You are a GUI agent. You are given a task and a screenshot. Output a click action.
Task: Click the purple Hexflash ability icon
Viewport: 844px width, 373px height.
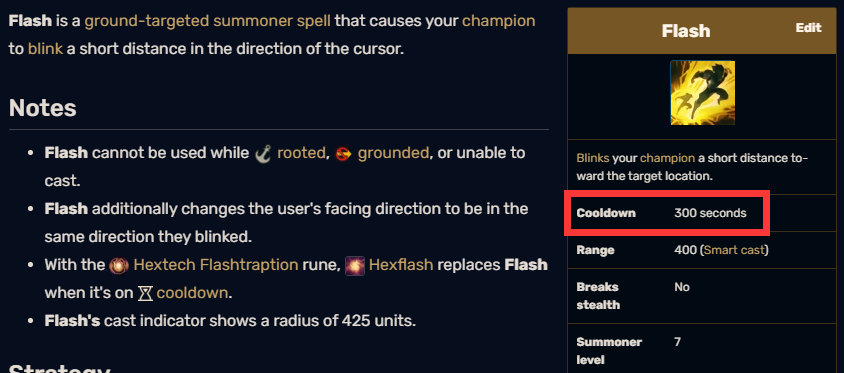[355, 265]
